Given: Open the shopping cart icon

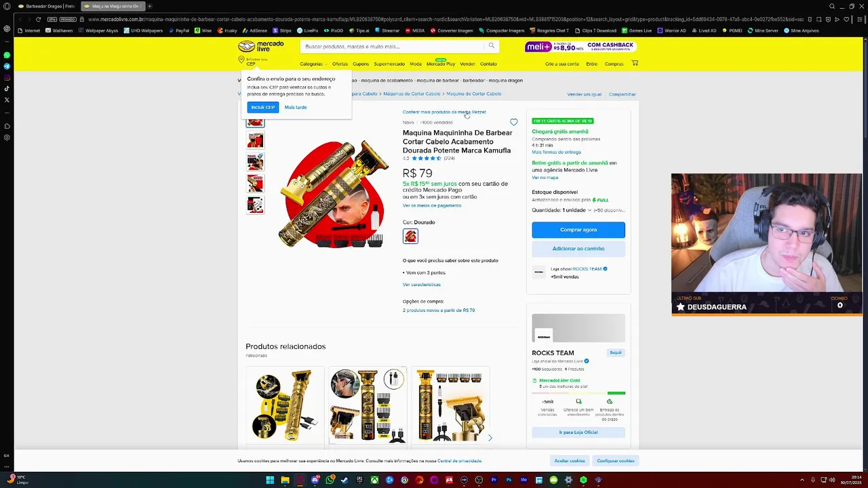Looking at the screenshot, I should coord(635,63).
